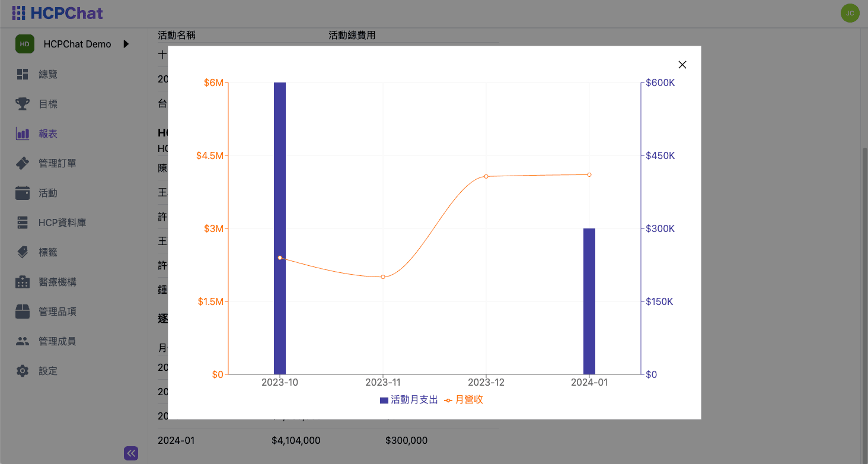Screen dimensions: 868x464
Task: Open the 設定 gear icon
Action: pyautogui.click(x=23, y=371)
